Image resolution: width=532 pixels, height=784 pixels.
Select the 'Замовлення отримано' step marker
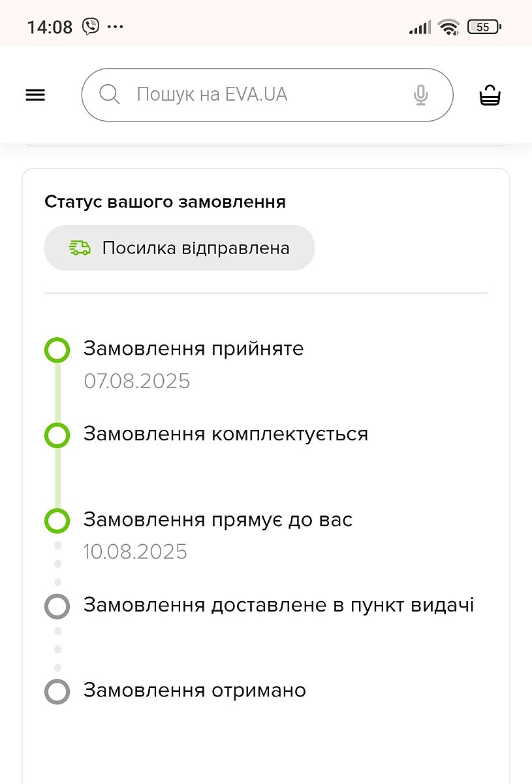click(57, 691)
